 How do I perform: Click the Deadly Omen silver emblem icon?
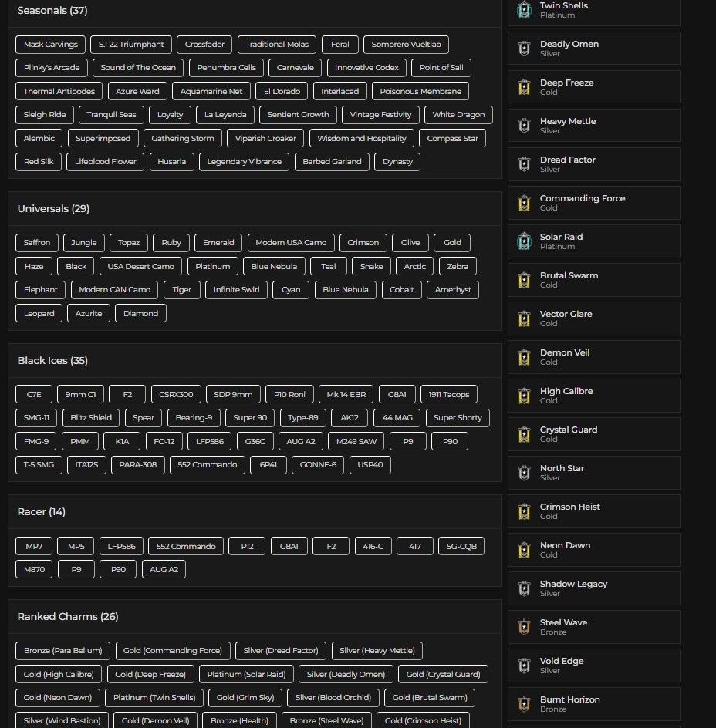(x=524, y=49)
